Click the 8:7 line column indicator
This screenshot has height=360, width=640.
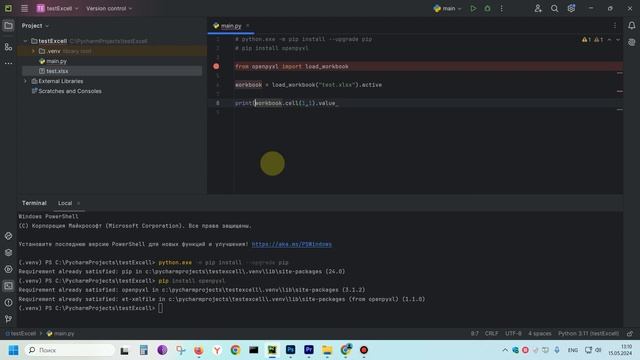(x=475, y=333)
